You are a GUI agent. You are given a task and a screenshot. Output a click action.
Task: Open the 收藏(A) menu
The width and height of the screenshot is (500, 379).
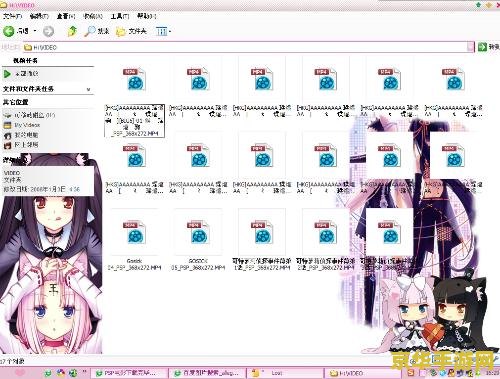[x=93, y=16]
